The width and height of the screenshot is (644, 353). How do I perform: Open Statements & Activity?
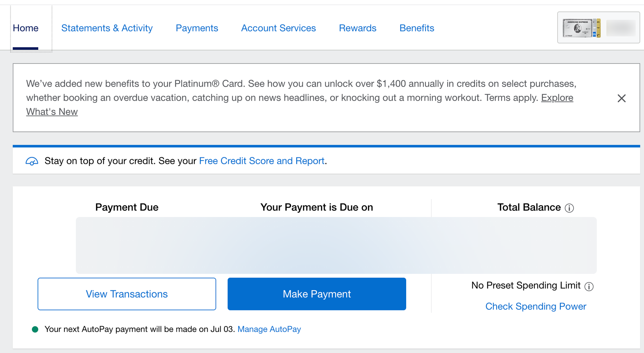coord(107,28)
